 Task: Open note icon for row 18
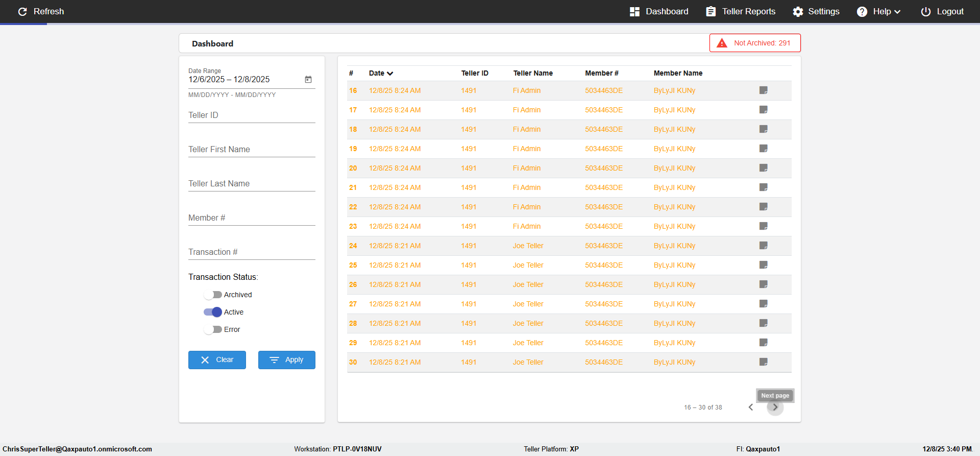click(x=764, y=129)
